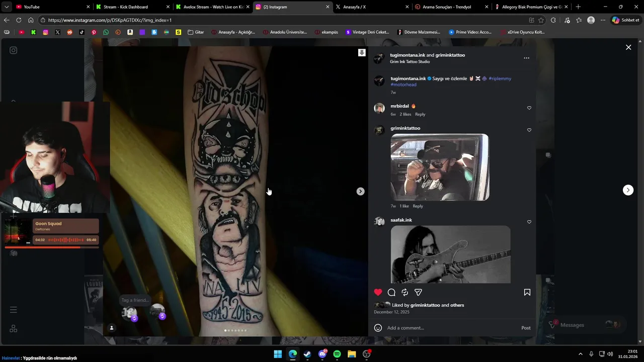
Task: Click the browser back arrow
Action: 7,20
